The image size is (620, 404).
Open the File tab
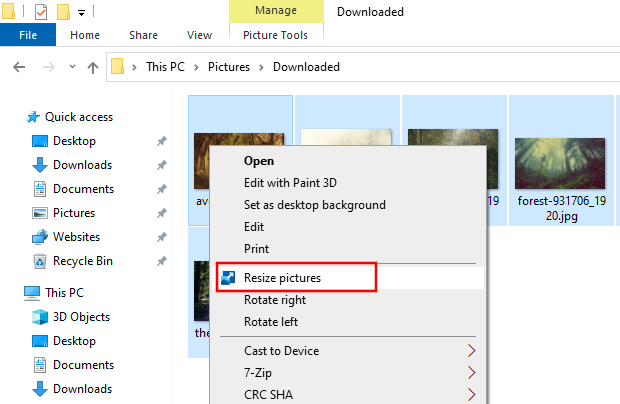pyautogui.click(x=28, y=35)
